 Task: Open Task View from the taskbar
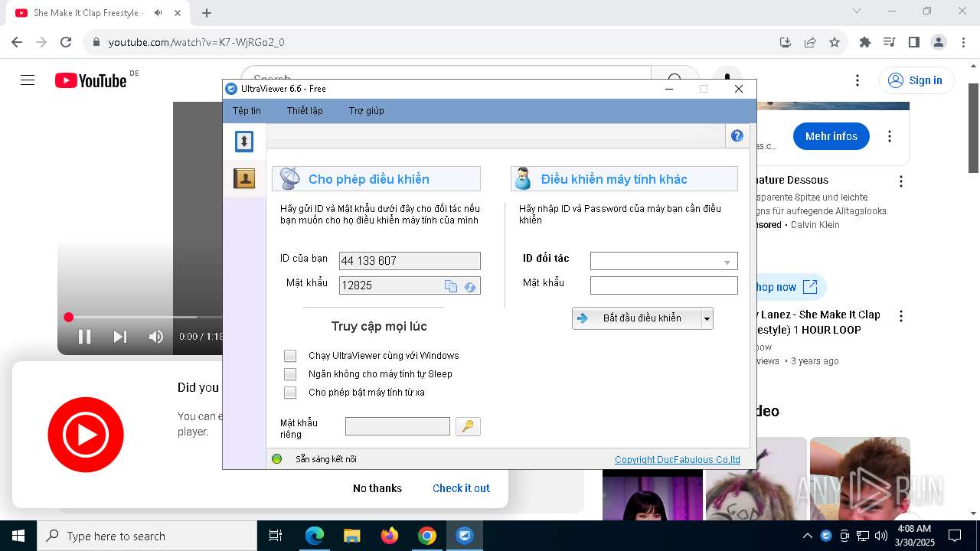coord(276,536)
